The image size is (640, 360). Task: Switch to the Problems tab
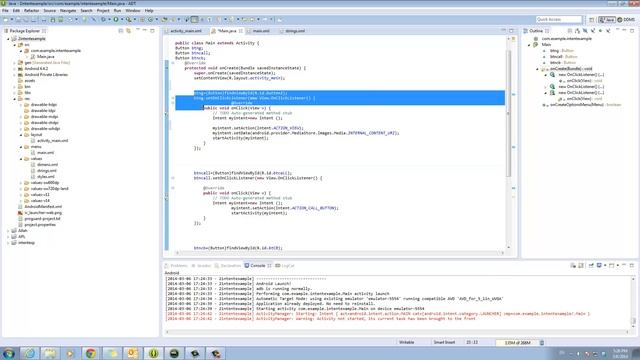click(x=176, y=266)
